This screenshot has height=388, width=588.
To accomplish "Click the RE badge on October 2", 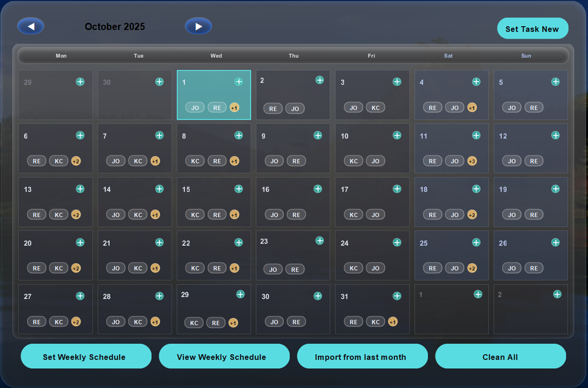I will [273, 109].
